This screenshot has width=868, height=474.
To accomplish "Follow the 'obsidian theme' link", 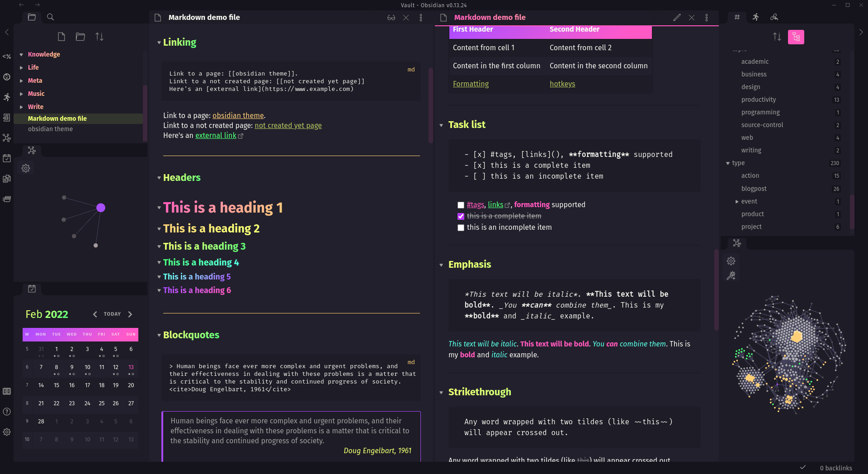I will coord(238,116).
